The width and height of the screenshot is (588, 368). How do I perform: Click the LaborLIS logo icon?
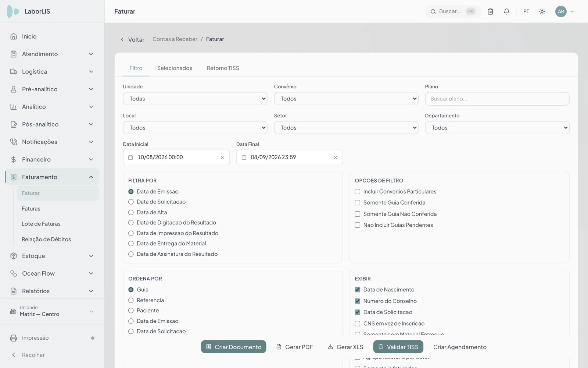pos(13,11)
